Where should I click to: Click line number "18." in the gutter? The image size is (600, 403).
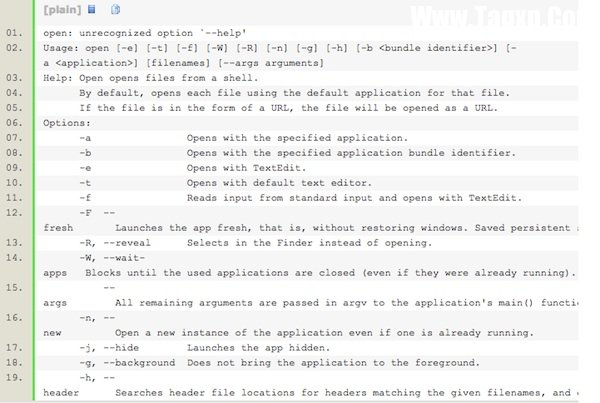click(14, 362)
